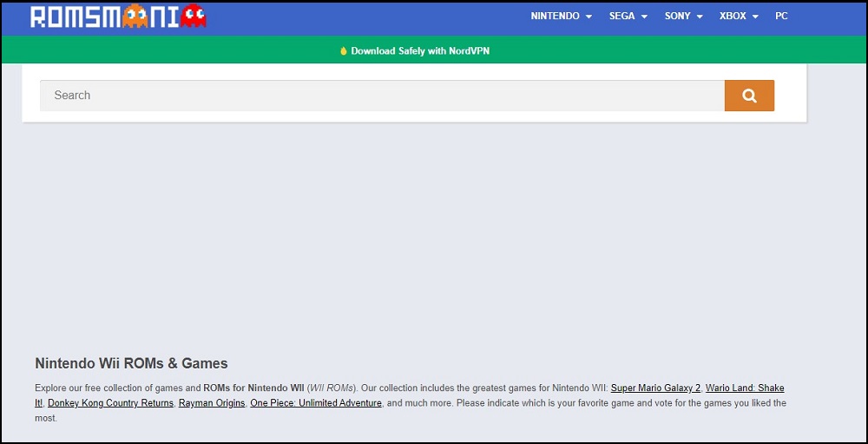
Task: Open the Rayman Origins link
Action: click(212, 403)
